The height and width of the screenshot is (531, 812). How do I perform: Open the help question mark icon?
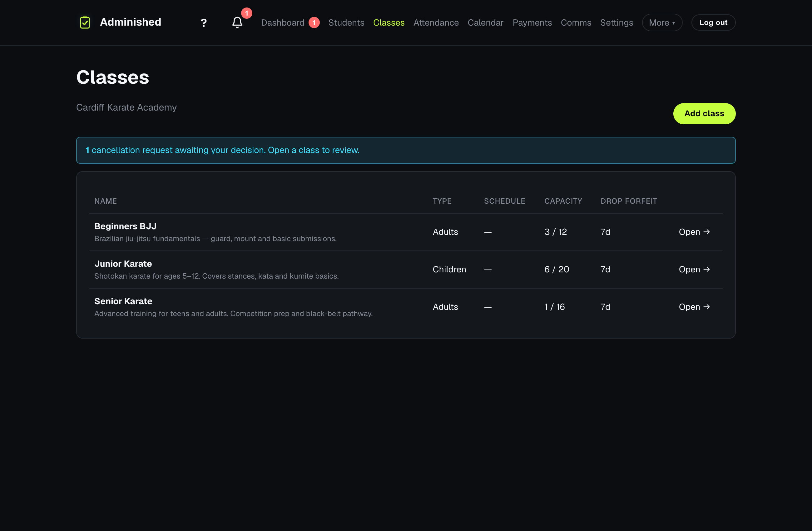click(203, 23)
